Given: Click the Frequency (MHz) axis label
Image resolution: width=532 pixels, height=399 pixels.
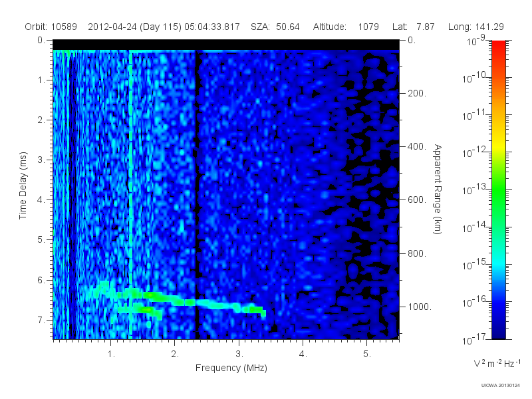Looking at the screenshot, I should [231, 368].
